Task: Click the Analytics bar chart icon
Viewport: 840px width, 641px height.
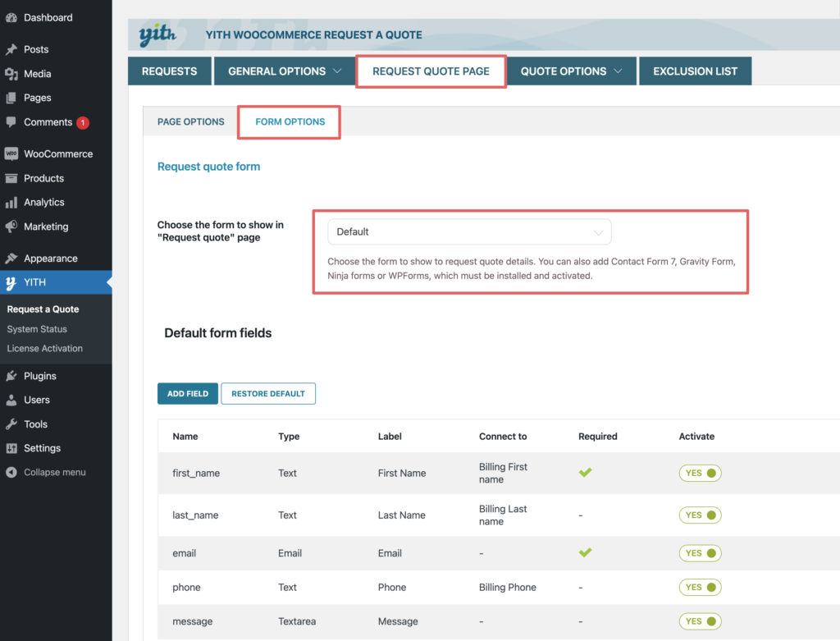Action: tap(11, 203)
